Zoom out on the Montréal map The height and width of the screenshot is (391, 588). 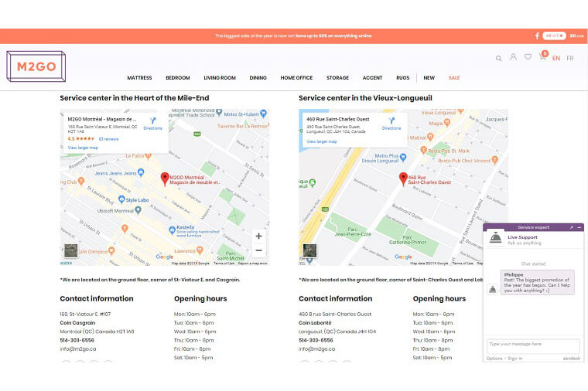258,250
